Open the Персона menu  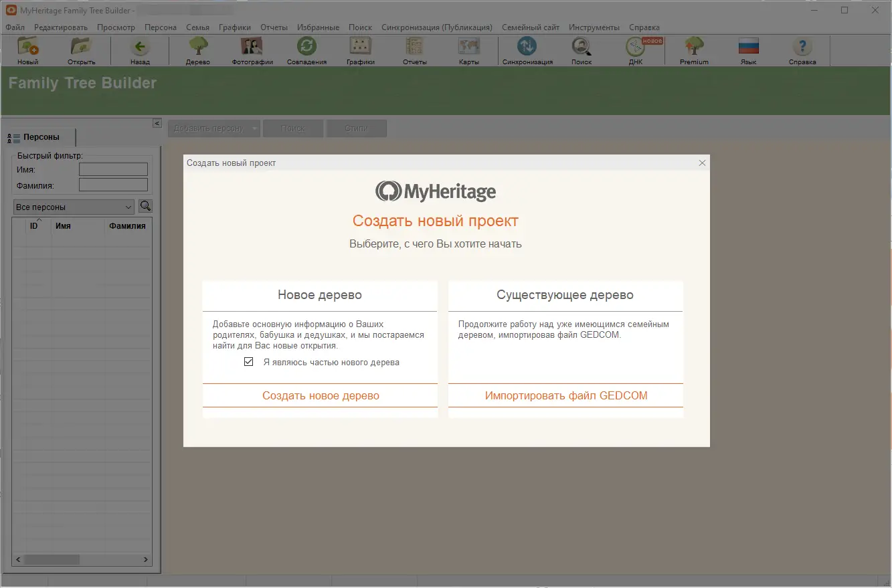(x=161, y=27)
